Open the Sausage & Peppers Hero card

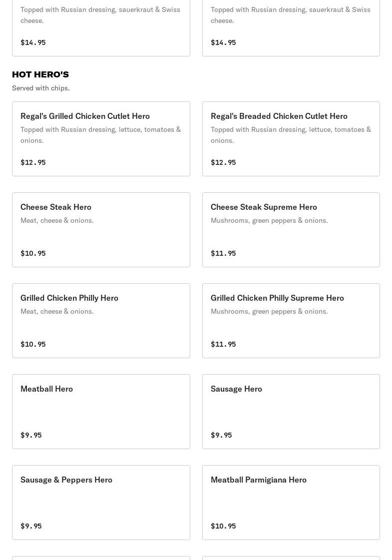click(101, 503)
